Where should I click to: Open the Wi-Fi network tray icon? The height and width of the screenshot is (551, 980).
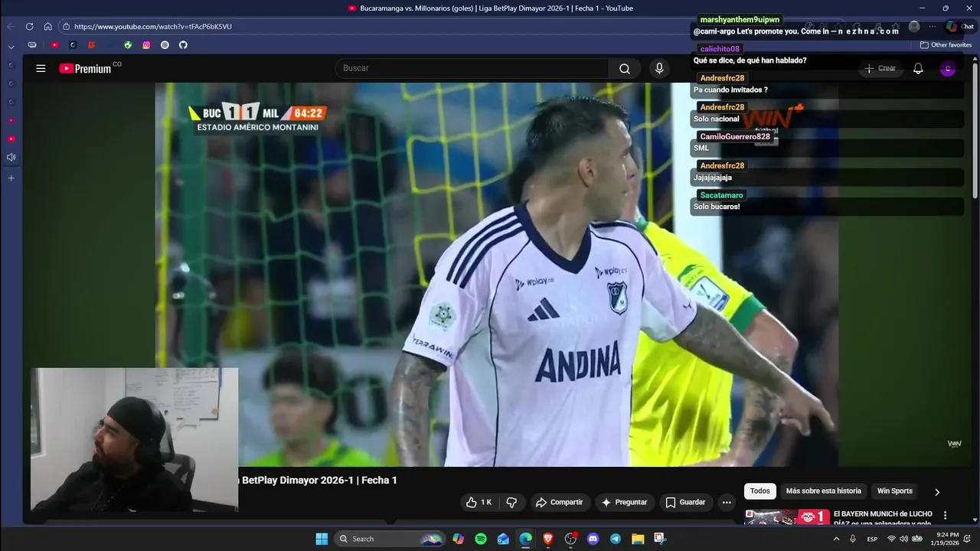(x=891, y=539)
